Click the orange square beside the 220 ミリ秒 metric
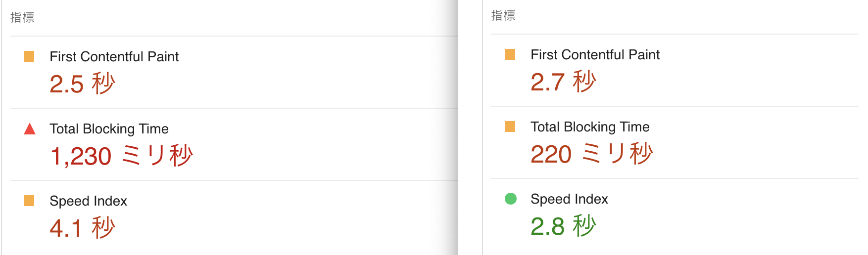 point(510,127)
